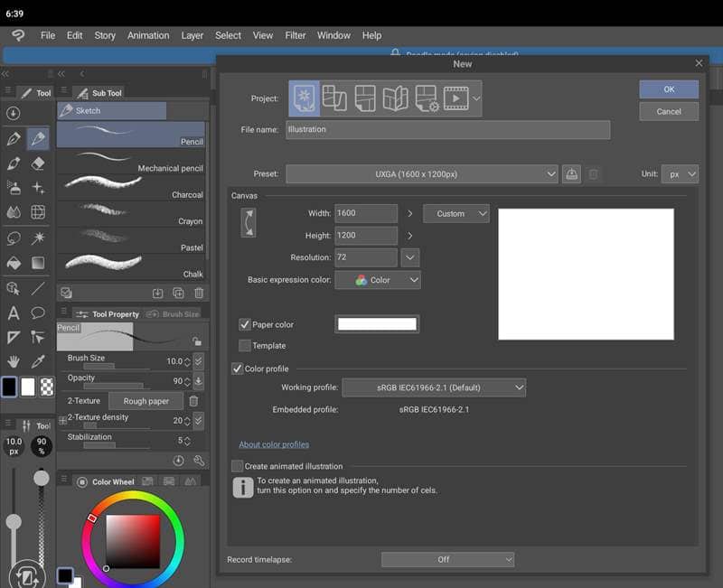This screenshot has width=723, height=588.
Task: Open the Preset UXGA dropdown
Action: tap(422, 174)
